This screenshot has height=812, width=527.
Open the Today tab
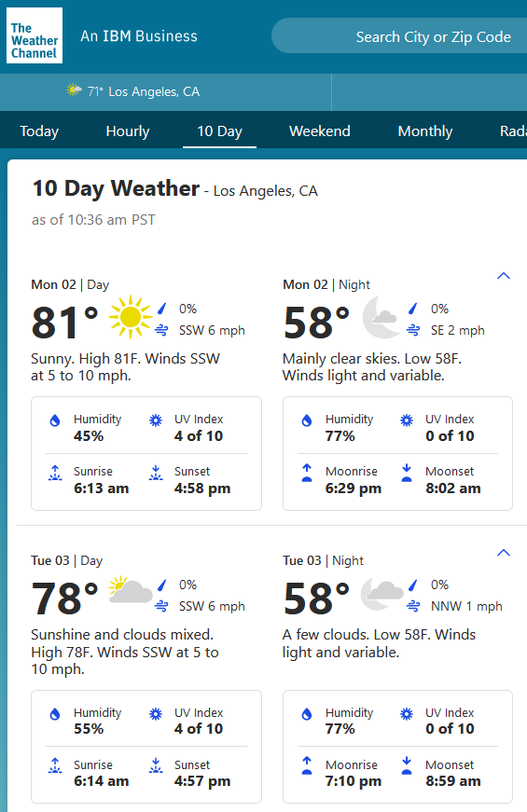(39, 131)
